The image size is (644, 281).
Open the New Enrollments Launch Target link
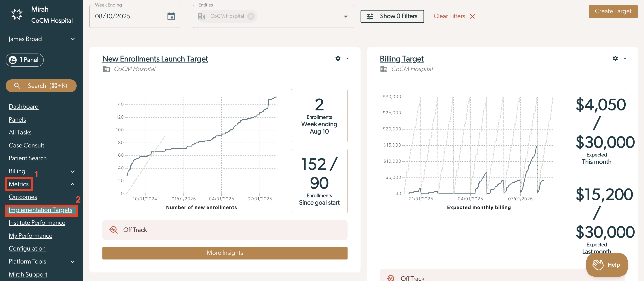click(155, 59)
